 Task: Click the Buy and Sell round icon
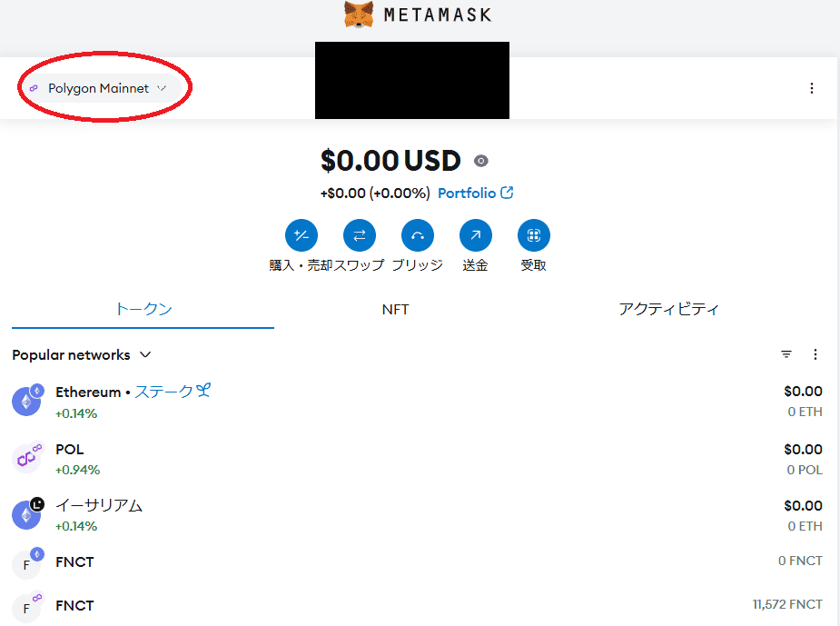pyautogui.click(x=301, y=235)
